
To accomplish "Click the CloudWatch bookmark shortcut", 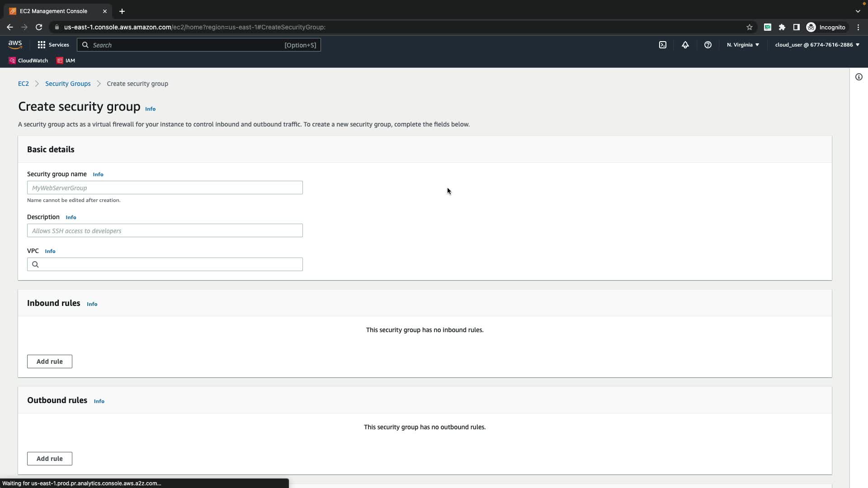I will (x=28, y=61).
